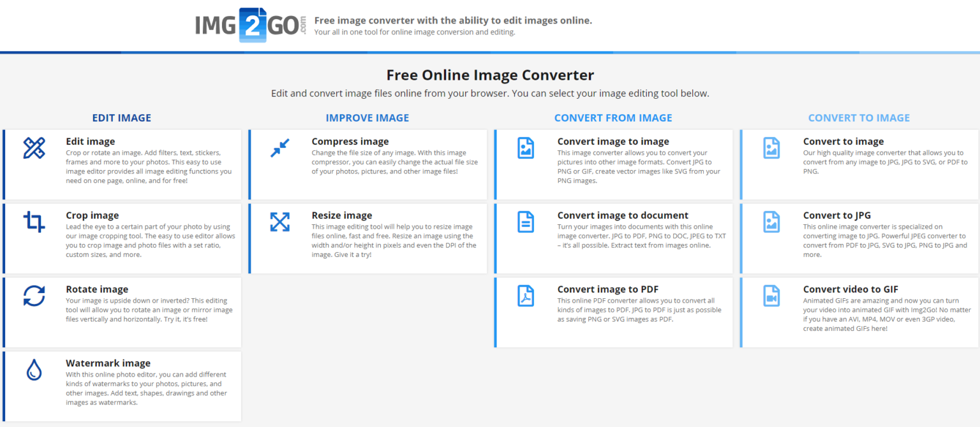The width and height of the screenshot is (980, 427).
Task: Click the 'Free image converter with the ability' tagline
Action: (453, 20)
